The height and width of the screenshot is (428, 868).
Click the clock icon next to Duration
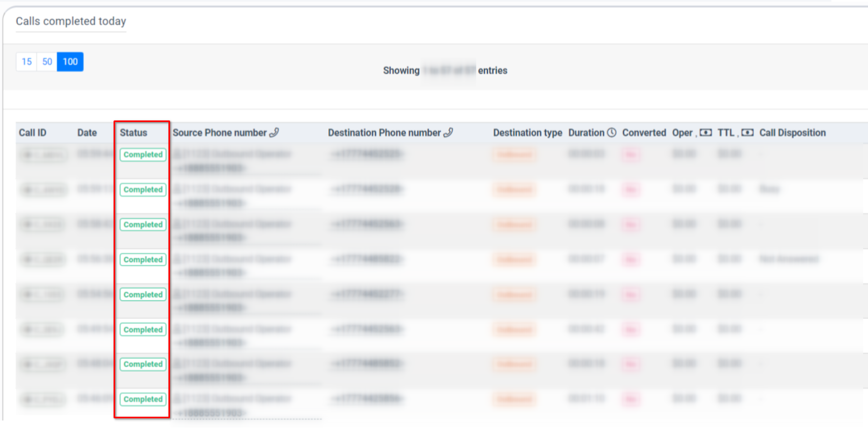coord(611,132)
